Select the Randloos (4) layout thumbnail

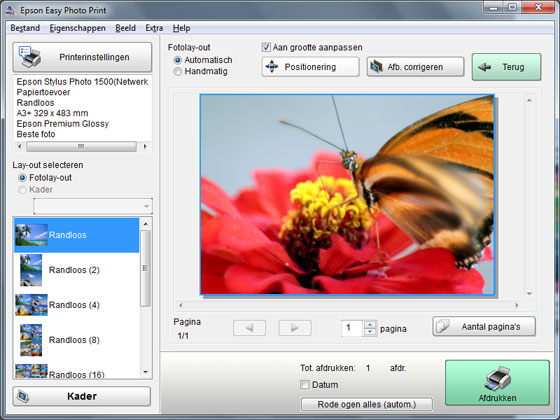tap(31, 305)
